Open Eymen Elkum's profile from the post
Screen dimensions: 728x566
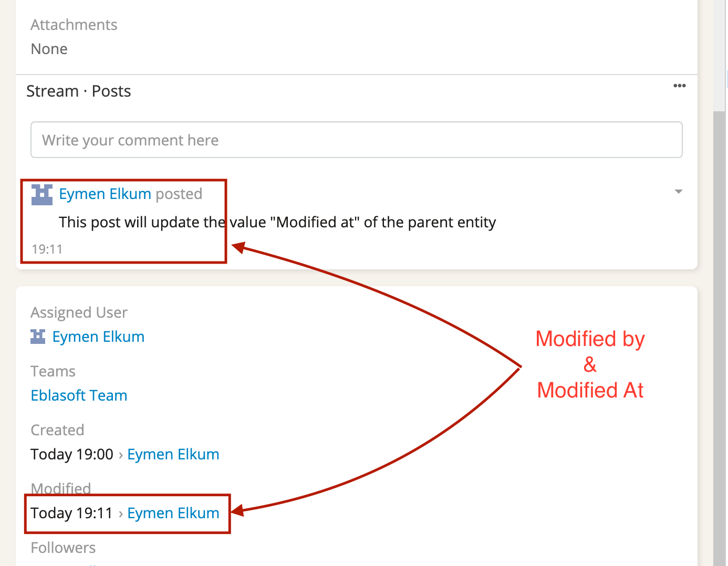[x=105, y=194]
